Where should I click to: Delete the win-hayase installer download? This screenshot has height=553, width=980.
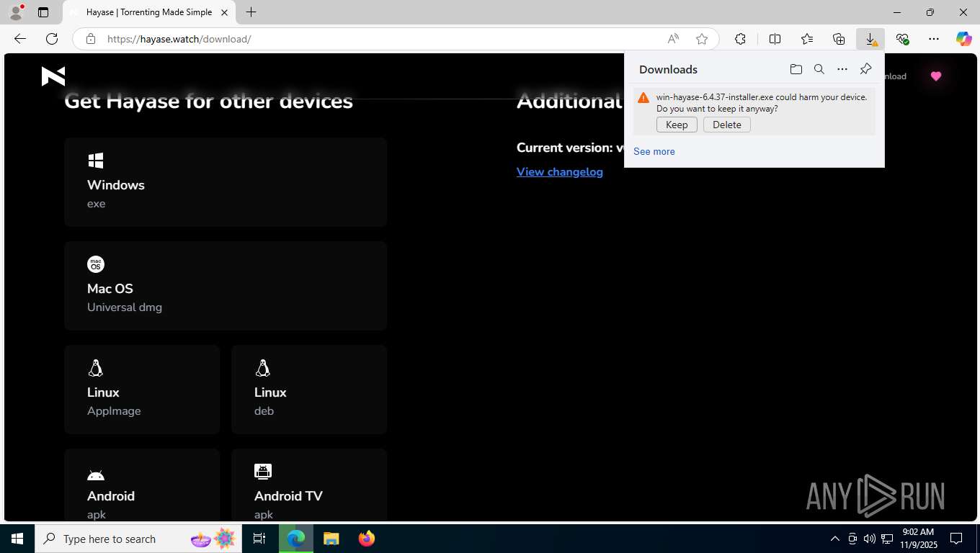click(x=727, y=125)
